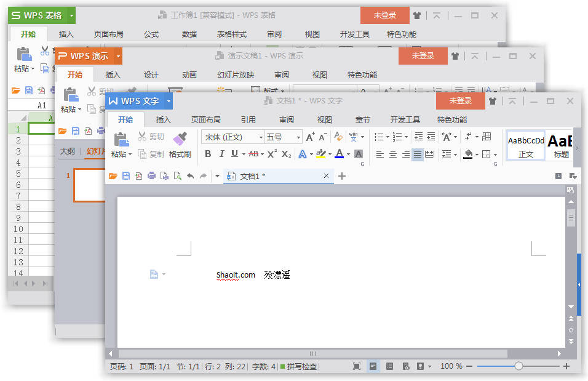Image resolution: width=588 pixels, height=381 pixels.
Task: Click text highlight color yellow button
Action: click(x=320, y=154)
